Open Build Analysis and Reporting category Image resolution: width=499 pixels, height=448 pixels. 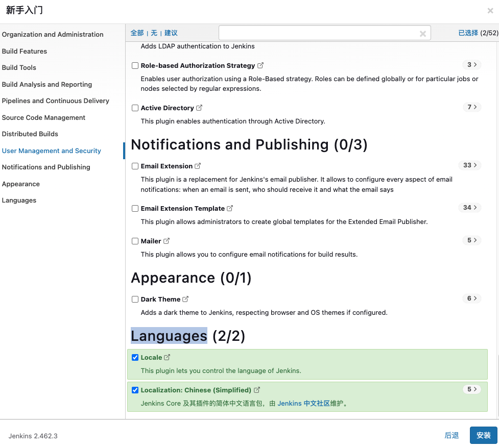[x=47, y=84]
